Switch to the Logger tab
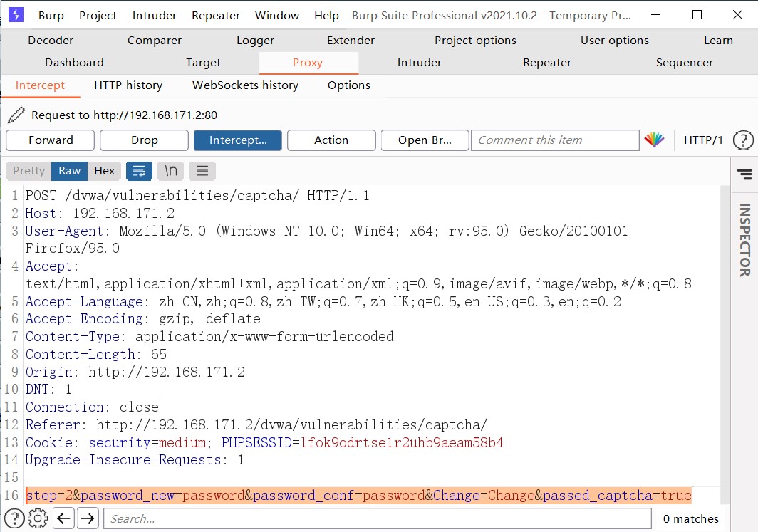Viewport: 758px width, 532px height. [x=255, y=40]
